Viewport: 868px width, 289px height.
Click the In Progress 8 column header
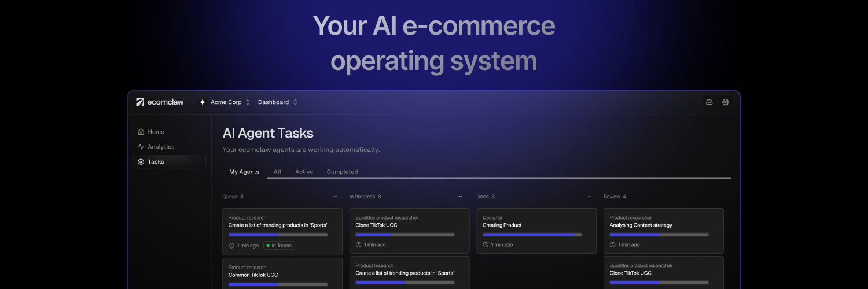coord(365,197)
